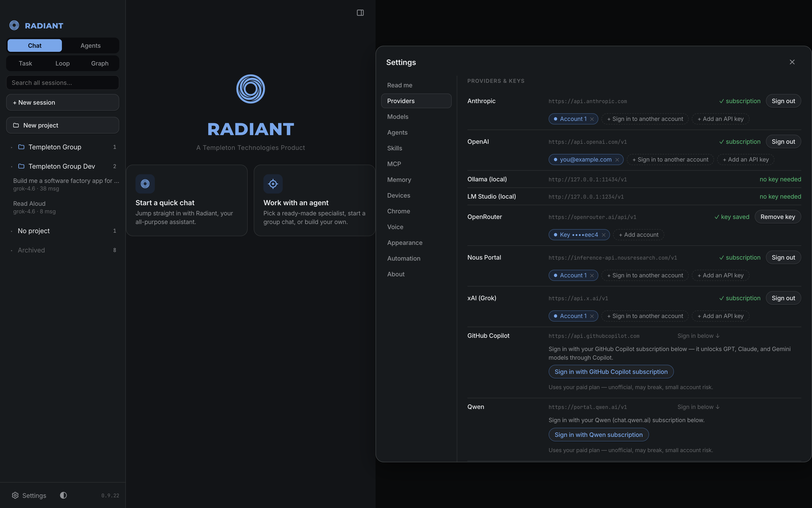Click the New project folder icon
The height and width of the screenshot is (508, 812).
click(16, 125)
